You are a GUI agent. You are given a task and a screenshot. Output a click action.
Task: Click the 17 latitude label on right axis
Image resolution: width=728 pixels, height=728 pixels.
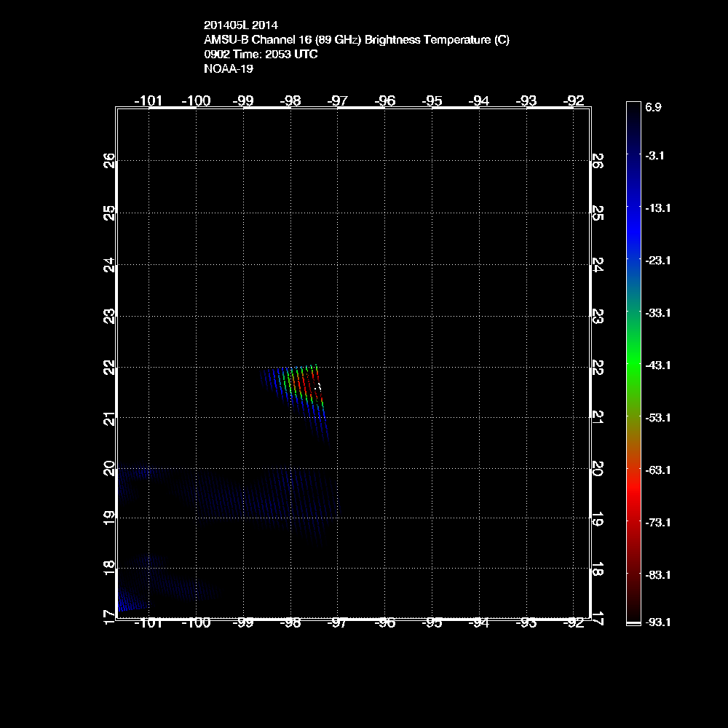click(x=598, y=618)
